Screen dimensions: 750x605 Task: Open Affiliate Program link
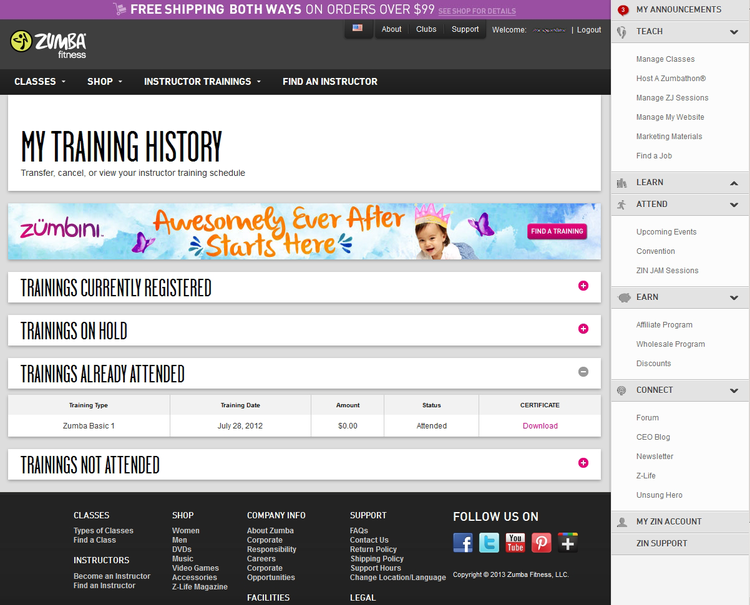[x=664, y=325]
